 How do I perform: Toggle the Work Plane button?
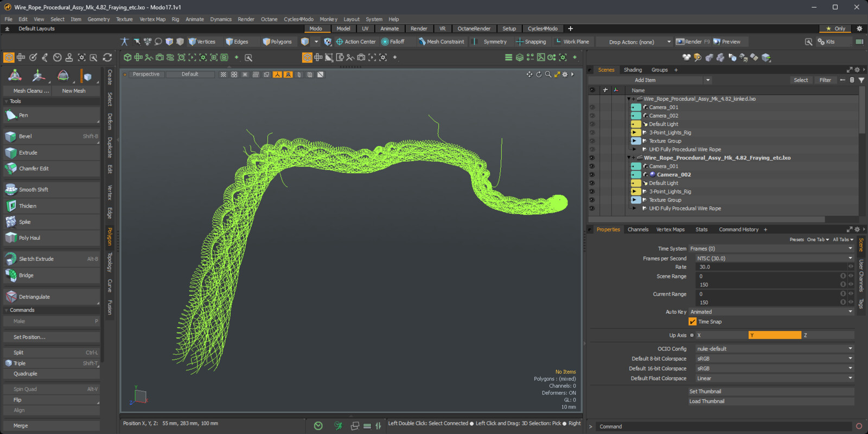(573, 42)
